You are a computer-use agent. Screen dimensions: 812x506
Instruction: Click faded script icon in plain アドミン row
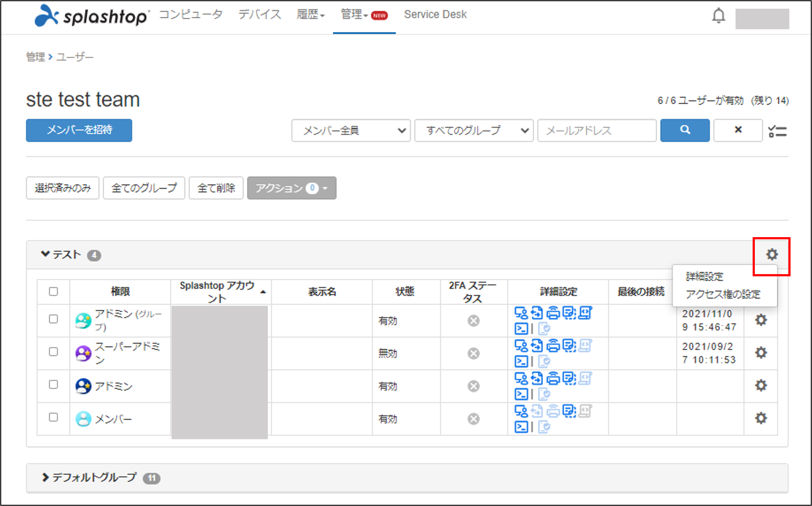[585, 379]
